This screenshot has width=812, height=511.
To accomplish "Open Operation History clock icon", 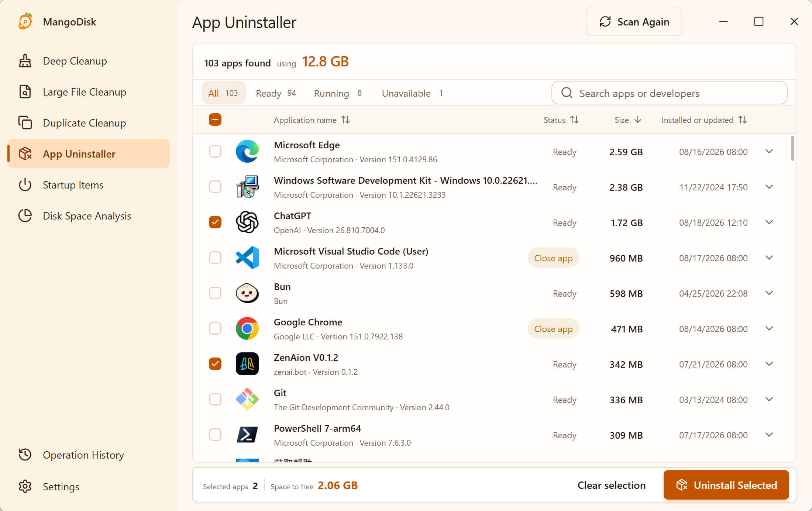I will pos(25,455).
